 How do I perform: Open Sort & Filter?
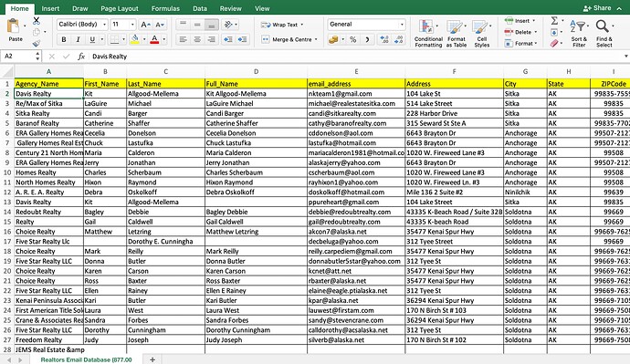tap(579, 34)
